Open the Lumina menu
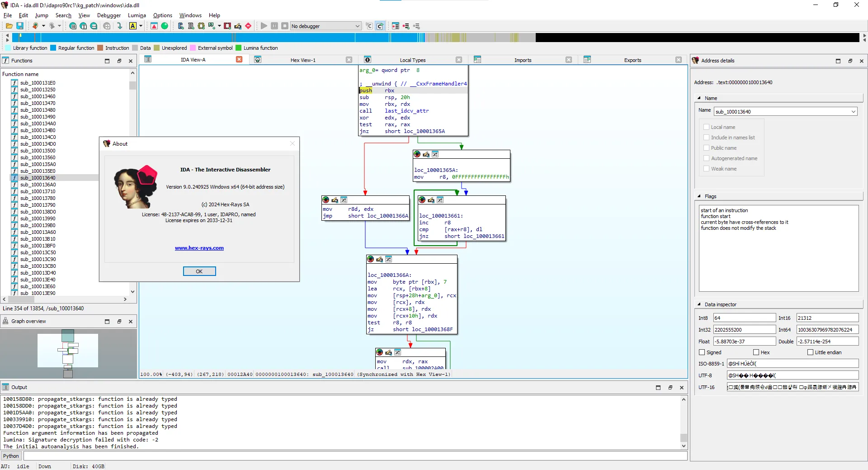 click(137, 15)
